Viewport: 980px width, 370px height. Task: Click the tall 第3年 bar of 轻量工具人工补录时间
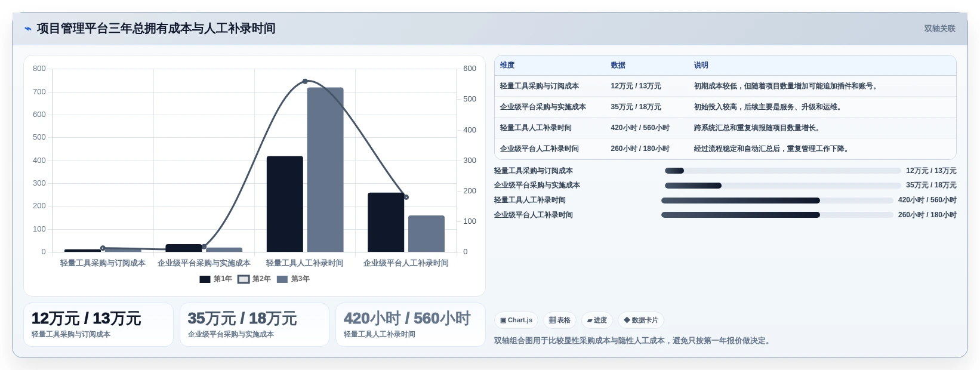(x=325, y=170)
